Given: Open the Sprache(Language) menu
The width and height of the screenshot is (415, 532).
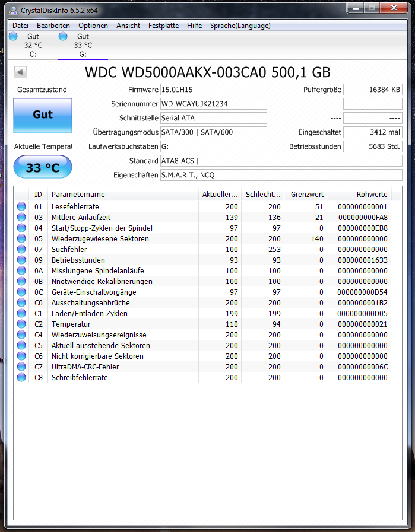Looking at the screenshot, I should (x=240, y=26).
